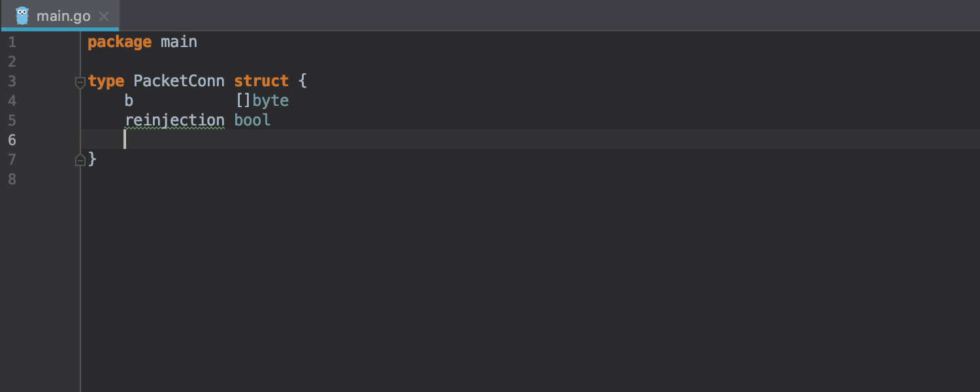Click the empty line 2 in editor

pos(530,61)
